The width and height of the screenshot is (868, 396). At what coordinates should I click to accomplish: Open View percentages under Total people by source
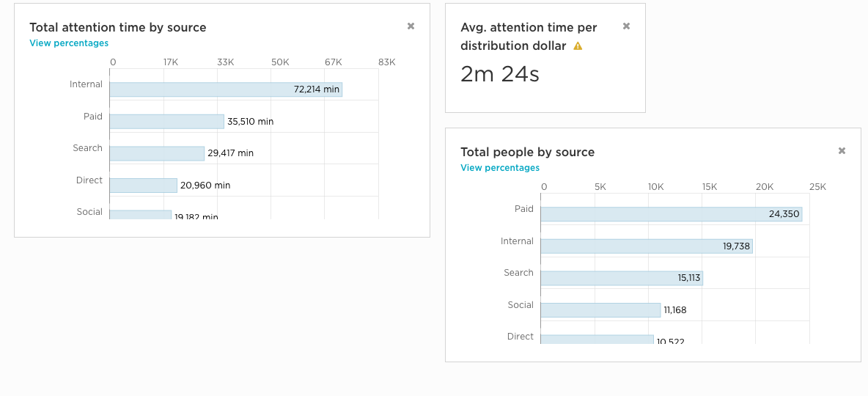(500, 168)
